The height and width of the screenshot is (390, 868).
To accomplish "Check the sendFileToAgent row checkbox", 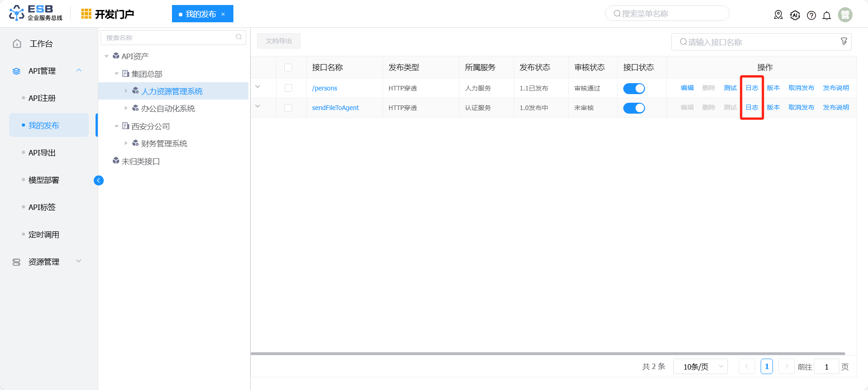I will click(288, 108).
